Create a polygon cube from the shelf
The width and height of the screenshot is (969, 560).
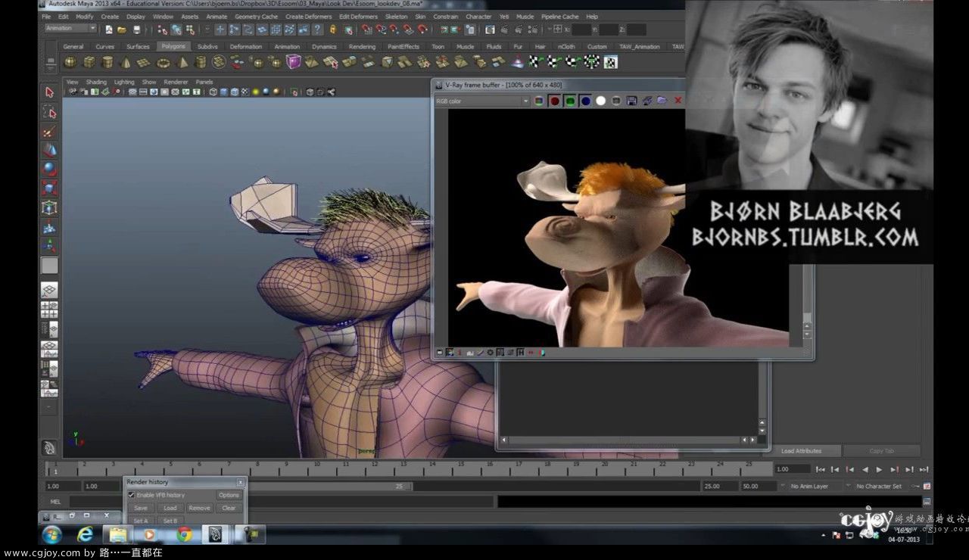click(x=89, y=62)
